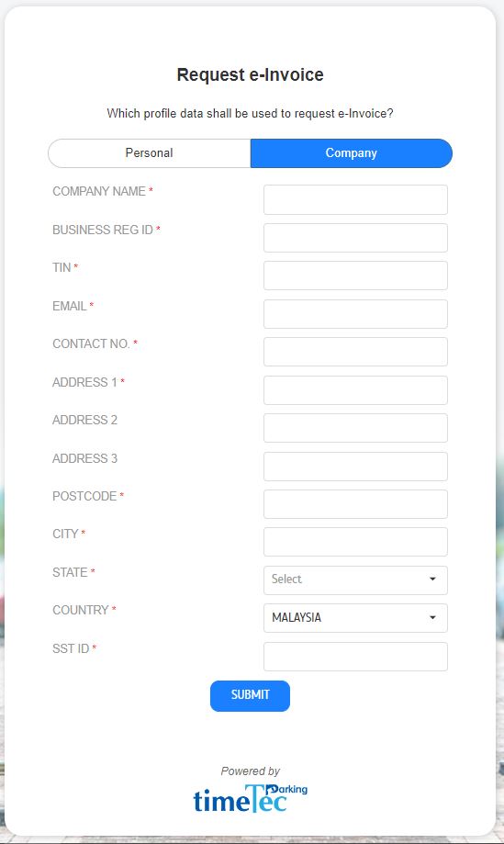This screenshot has height=844, width=504.
Task: Click the ADDRESS 3 text box
Action: (355, 467)
